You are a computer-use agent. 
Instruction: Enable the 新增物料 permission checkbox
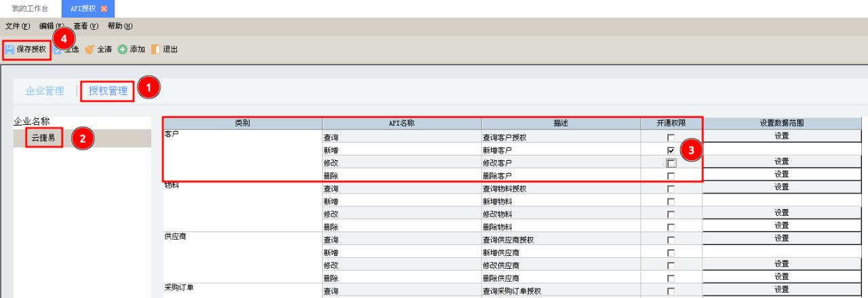click(x=671, y=202)
